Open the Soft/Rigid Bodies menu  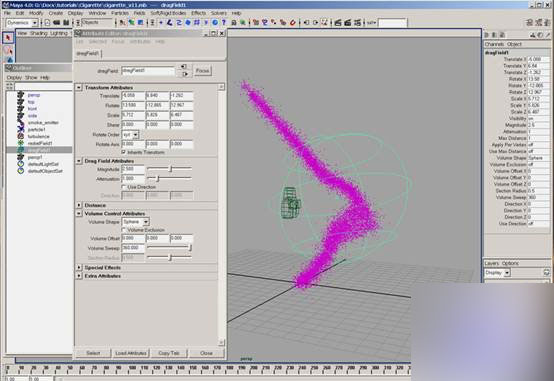(x=168, y=13)
